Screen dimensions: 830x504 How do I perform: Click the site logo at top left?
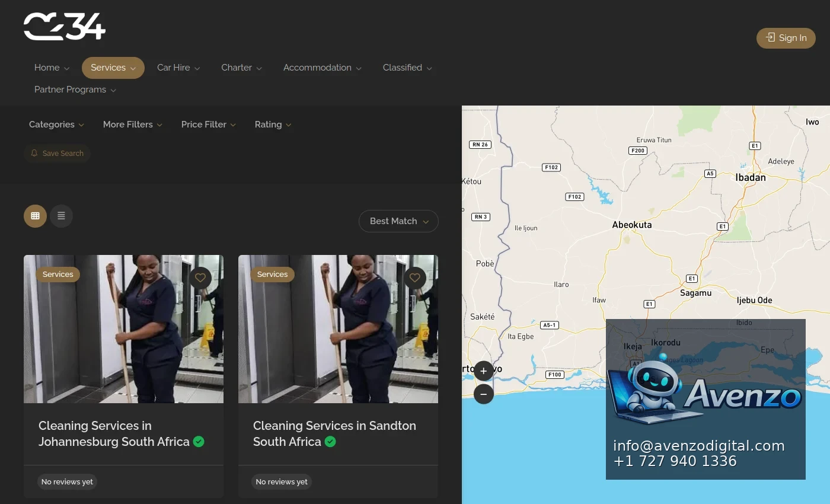coord(65,26)
